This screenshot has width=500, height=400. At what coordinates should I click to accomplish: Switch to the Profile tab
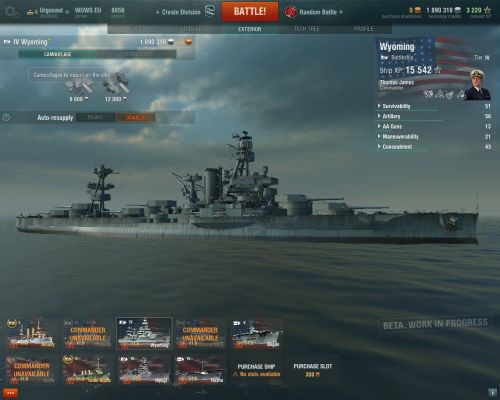(363, 29)
